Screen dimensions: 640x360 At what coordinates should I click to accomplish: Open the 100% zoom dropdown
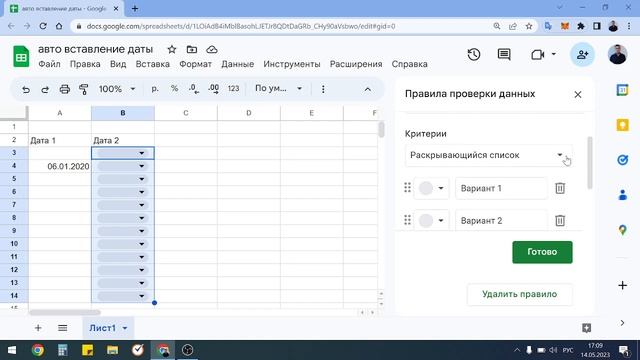117,89
